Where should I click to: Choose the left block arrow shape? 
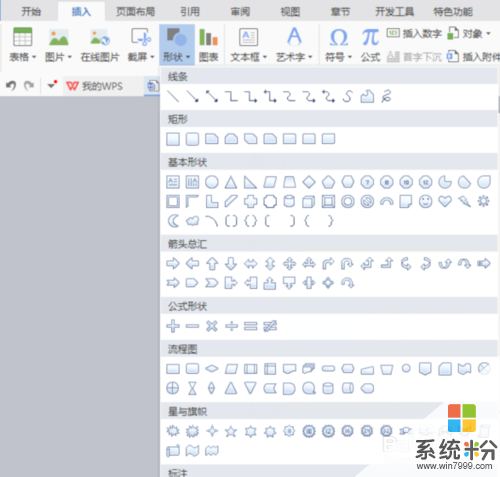click(x=192, y=264)
